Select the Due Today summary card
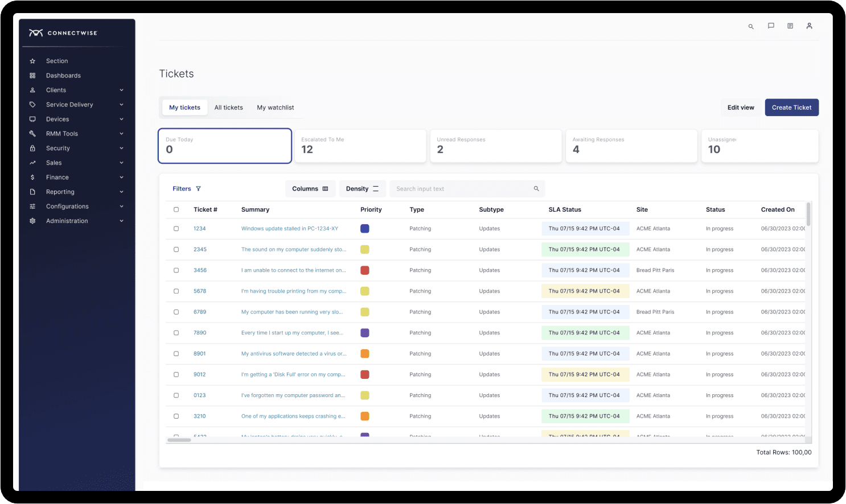Screen dimensions: 846x504 [x=225, y=146]
